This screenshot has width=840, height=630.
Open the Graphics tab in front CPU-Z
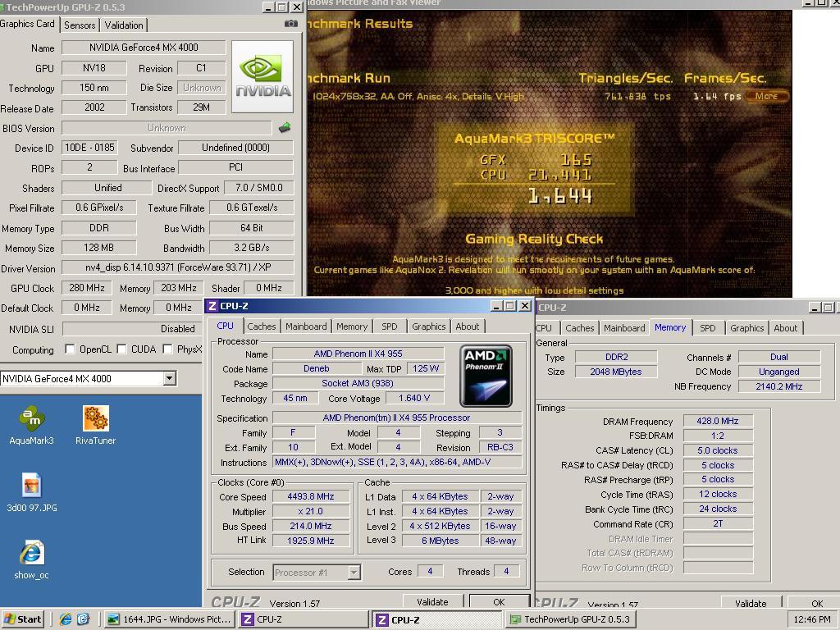click(428, 326)
